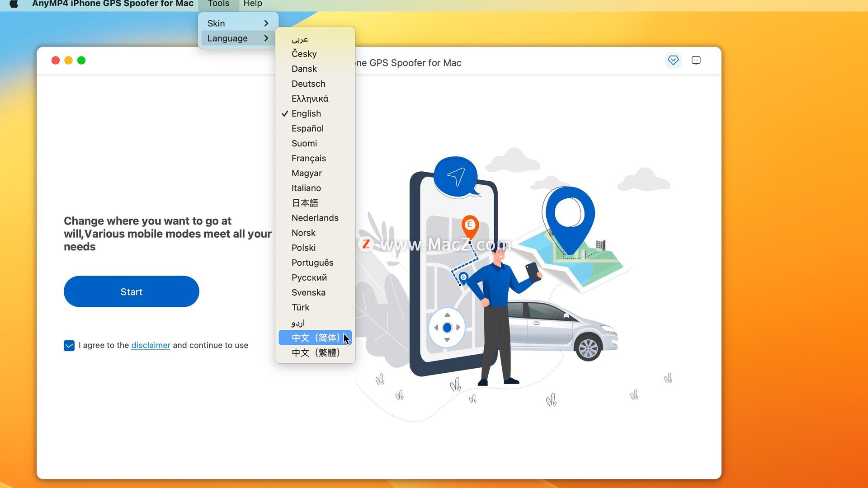
Task: Switch language to Nederlands
Action: pyautogui.click(x=315, y=218)
